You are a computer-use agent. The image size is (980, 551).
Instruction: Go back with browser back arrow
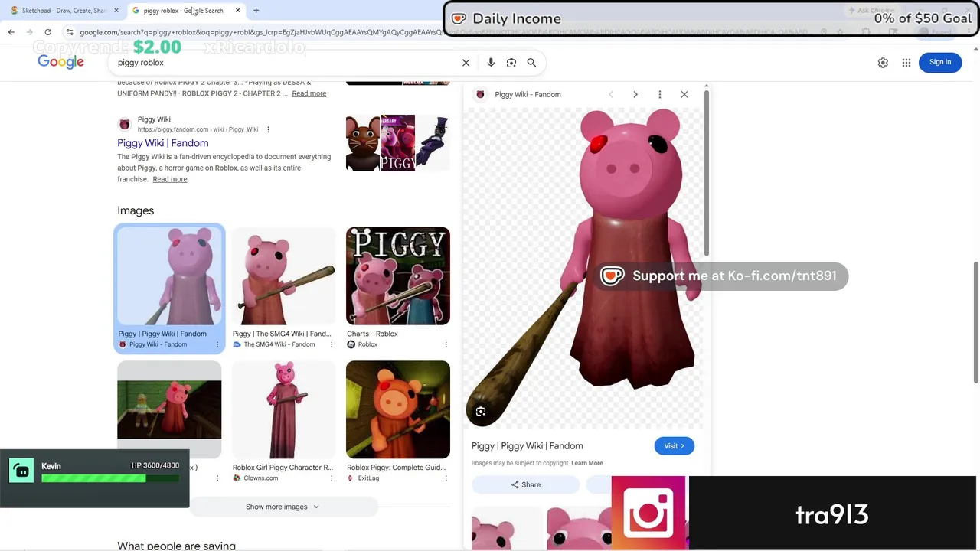point(11,32)
